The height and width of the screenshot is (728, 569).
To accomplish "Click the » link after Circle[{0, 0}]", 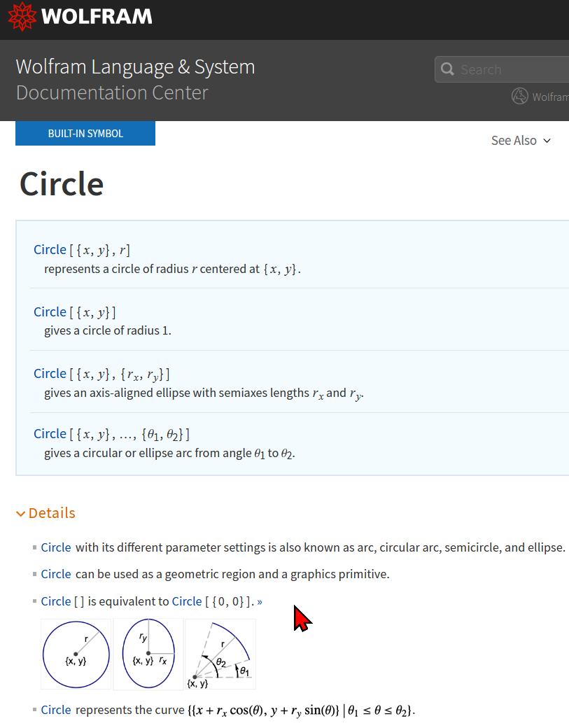I will tap(260, 602).
